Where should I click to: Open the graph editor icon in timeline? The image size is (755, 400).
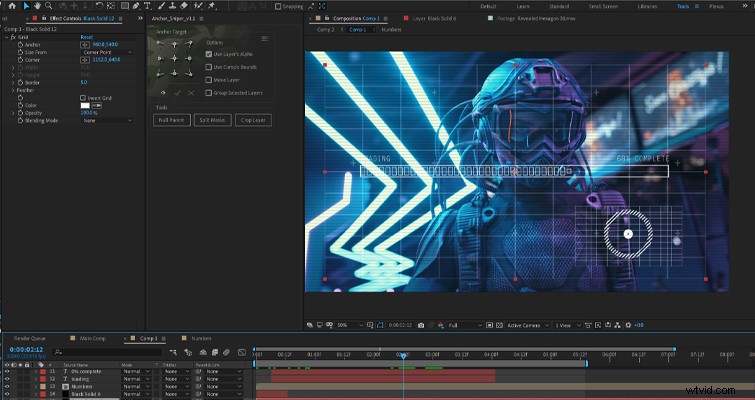click(242, 353)
